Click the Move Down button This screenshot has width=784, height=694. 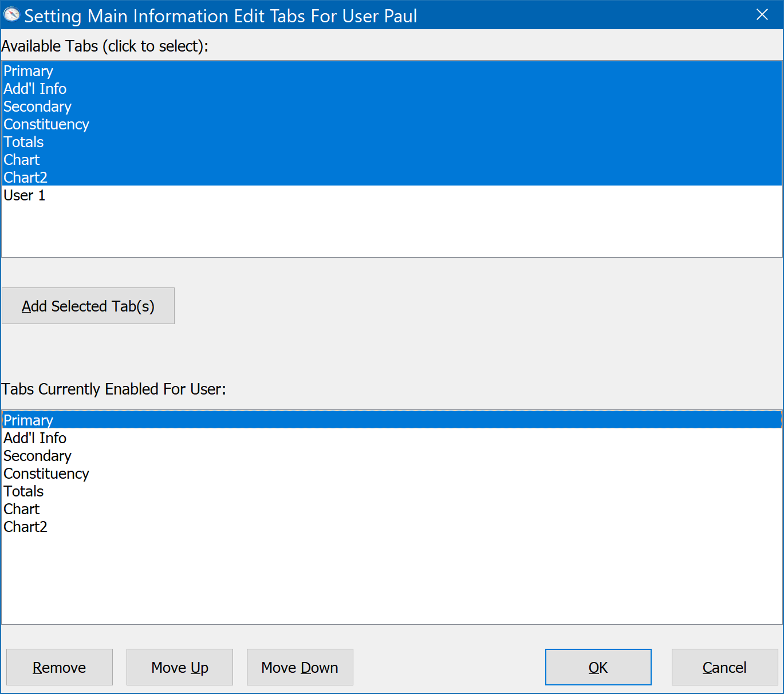300,667
